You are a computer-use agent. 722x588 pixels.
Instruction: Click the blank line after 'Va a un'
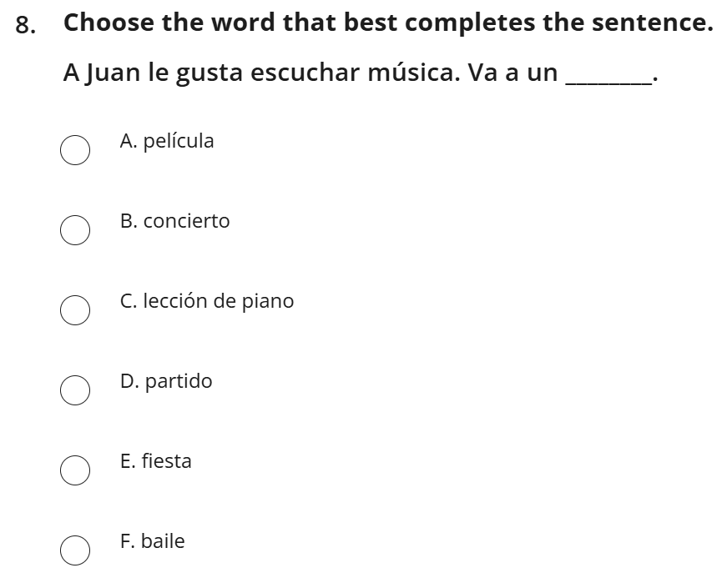point(608,75)
